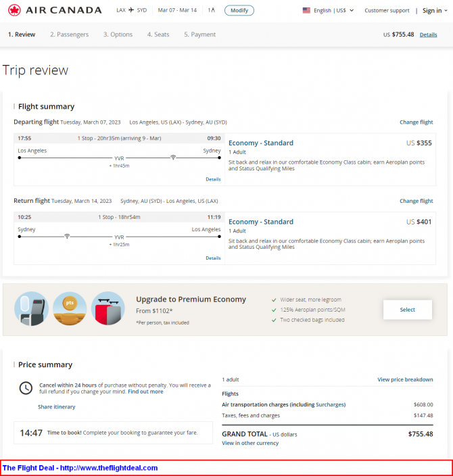Viewport: 453px width, 476px height.
Task: Go to the 5. Payment step
Action: 199,34
